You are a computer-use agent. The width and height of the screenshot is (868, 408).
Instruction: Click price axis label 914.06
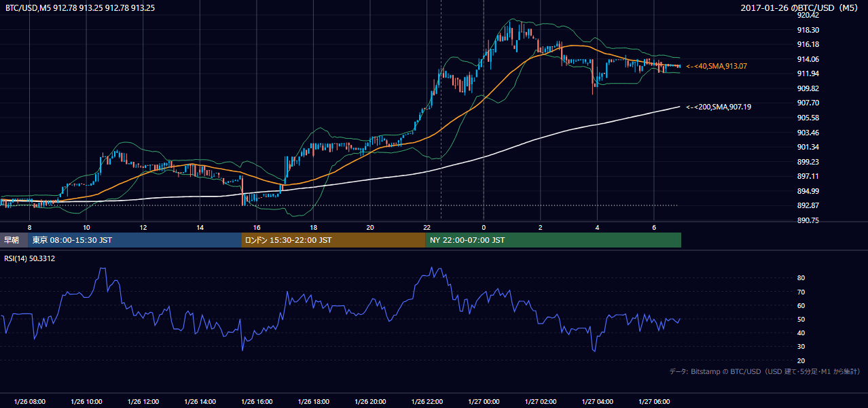808,59
